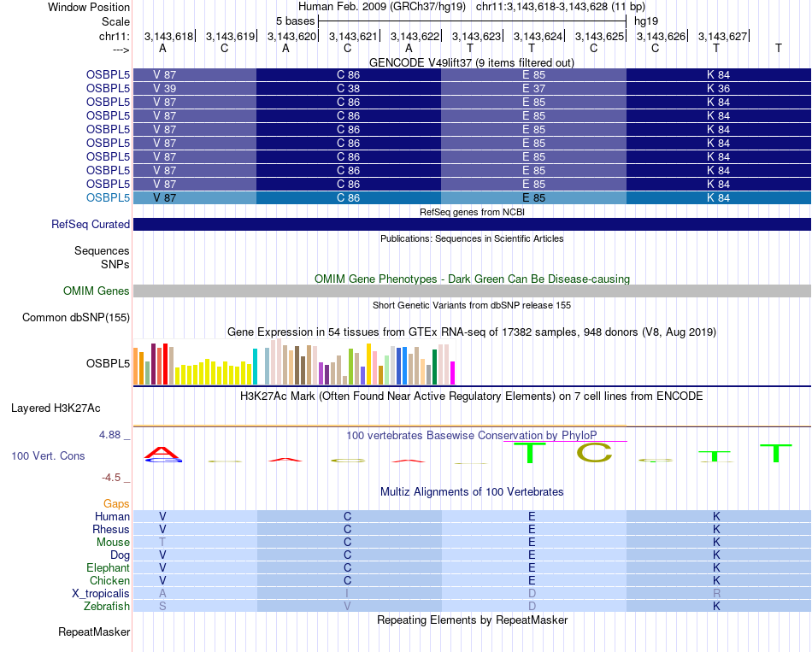The height and width of the screenshot is (652, 812).
Task: Select the Human alignment row label
Action: pos(112,516)
